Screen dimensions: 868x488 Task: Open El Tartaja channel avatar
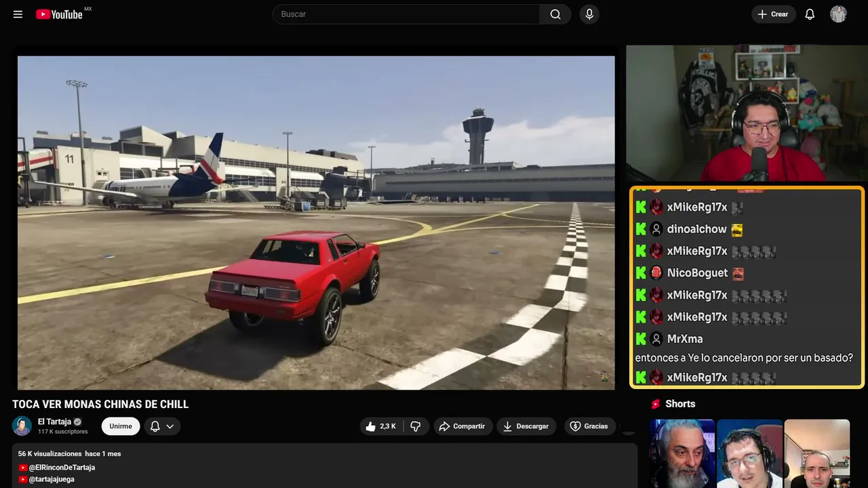click(22, 426)
